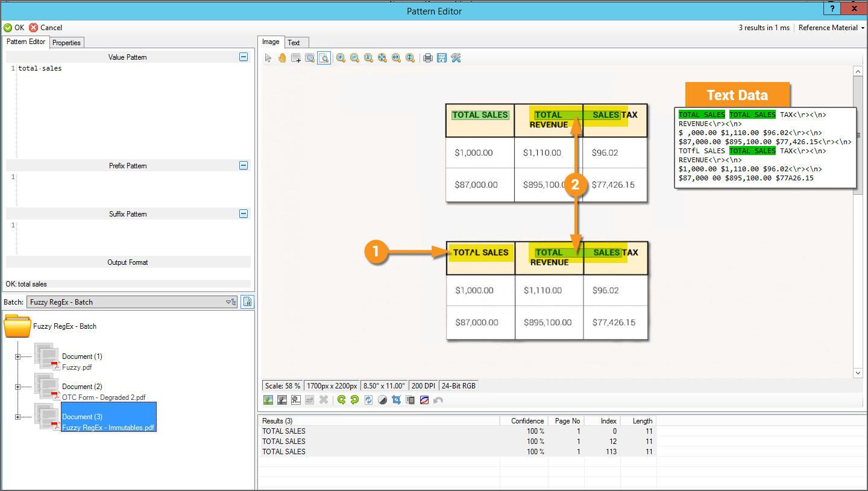868x491 pixels.
Task: Click the crop image icon
Action: [x=397, y=400]
